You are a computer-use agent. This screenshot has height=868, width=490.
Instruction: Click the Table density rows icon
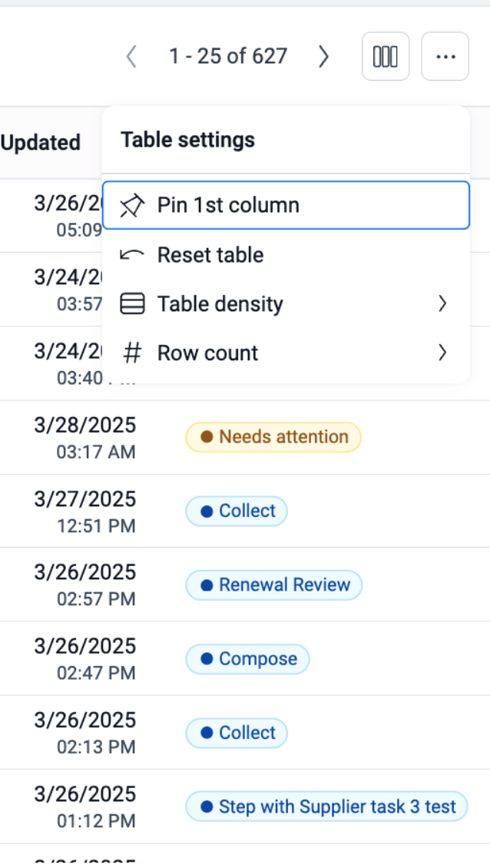pos(132,304)
